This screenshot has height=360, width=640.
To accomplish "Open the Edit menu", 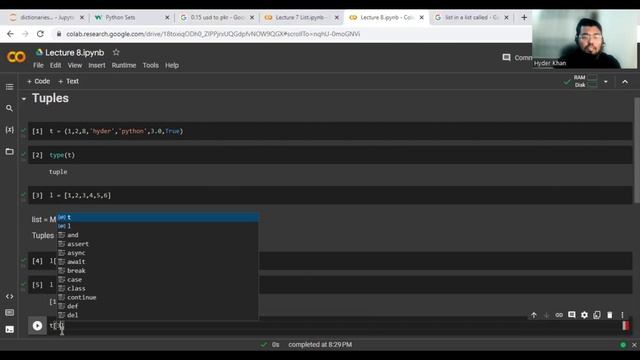I will pos(56,65).
